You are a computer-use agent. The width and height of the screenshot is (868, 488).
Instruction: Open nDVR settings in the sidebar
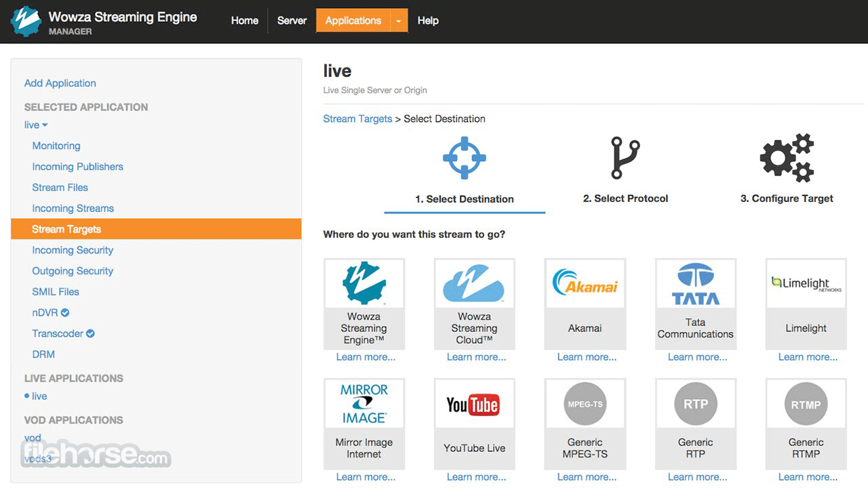pos(45,313)
